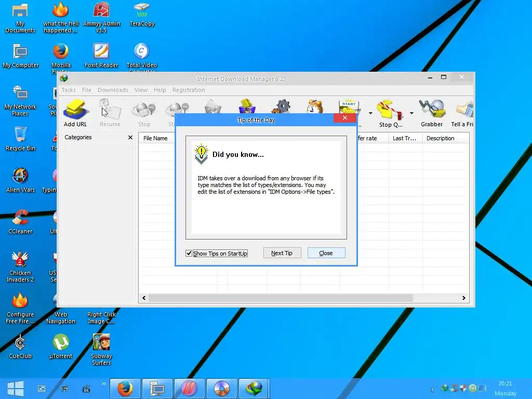Select the Right Click Image Converter desktop icon

(101, 317)
